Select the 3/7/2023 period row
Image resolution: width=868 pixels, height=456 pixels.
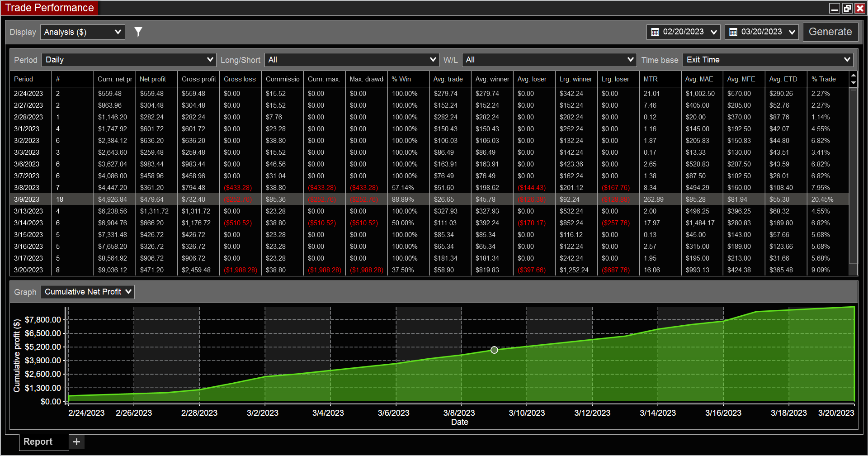point(429,176)
